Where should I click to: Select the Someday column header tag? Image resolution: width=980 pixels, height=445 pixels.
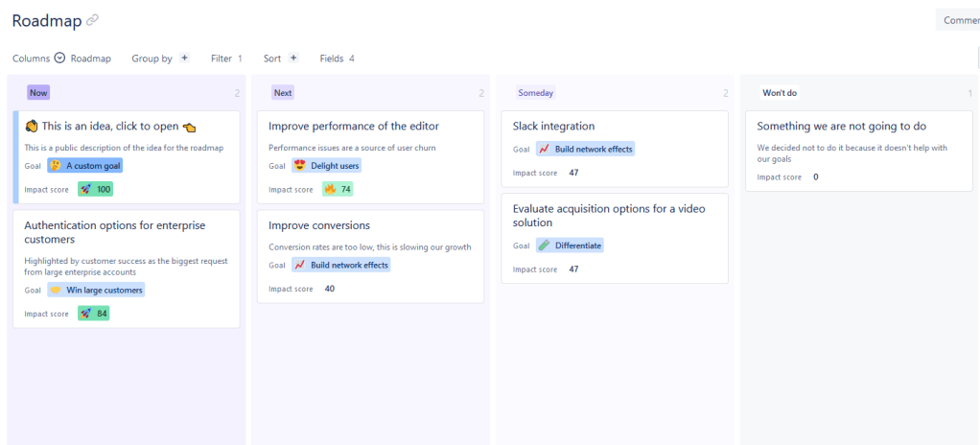tap(536, 93)
